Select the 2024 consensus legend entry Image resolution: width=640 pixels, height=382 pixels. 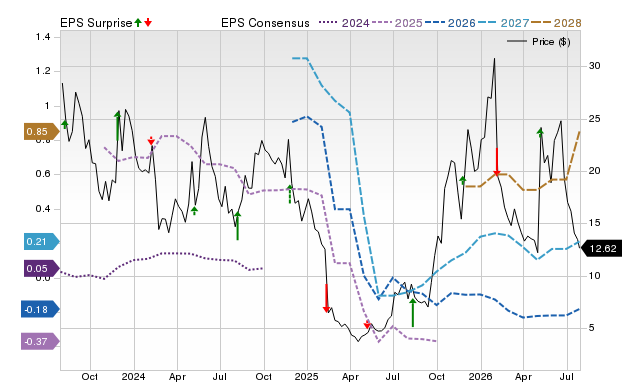point(344,23)
